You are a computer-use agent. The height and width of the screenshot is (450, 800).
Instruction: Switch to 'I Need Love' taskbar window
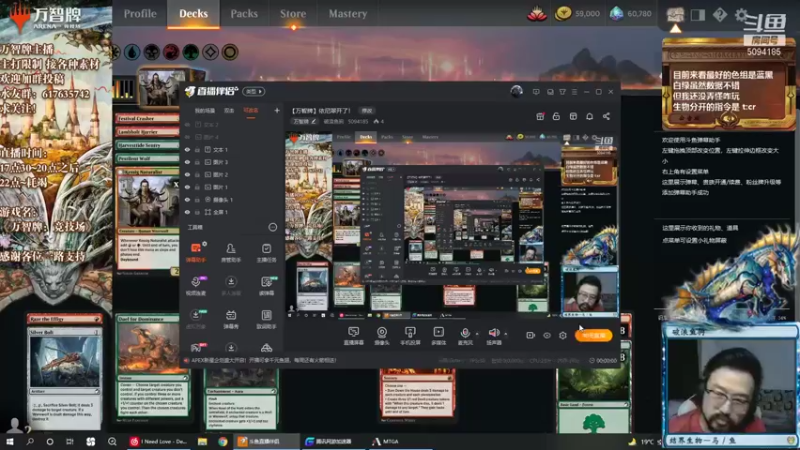coord(159,441)
